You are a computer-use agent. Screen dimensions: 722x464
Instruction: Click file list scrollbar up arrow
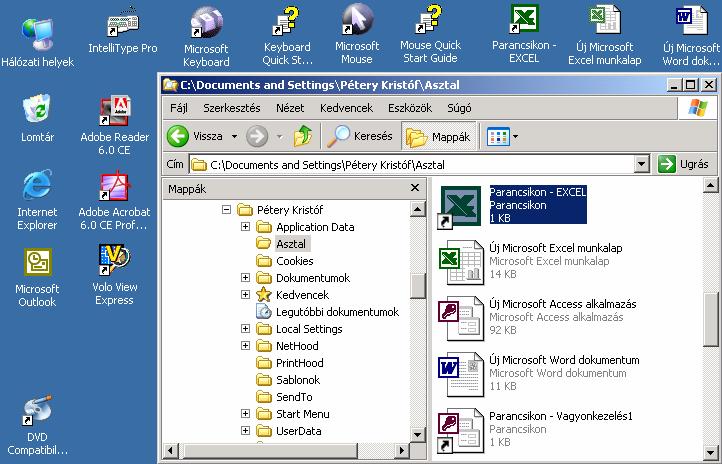click(x=710, y=186)
